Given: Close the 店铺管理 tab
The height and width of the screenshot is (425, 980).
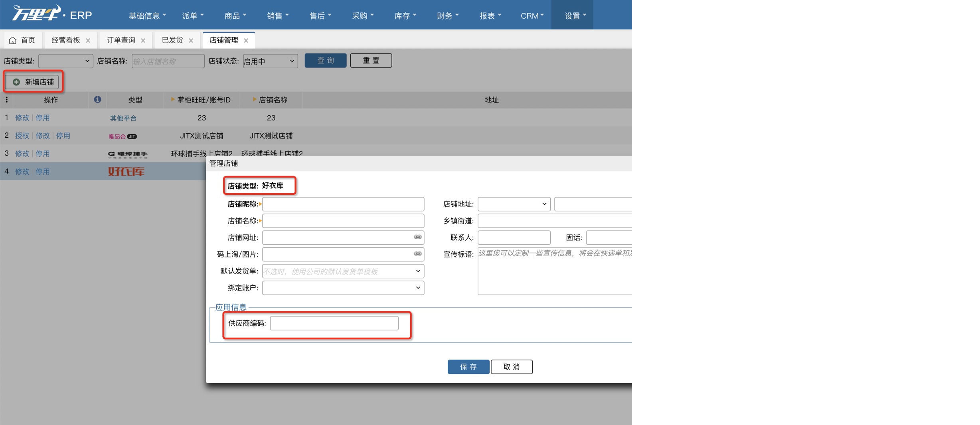Looking at the screenshot, I should click(246, 40).
